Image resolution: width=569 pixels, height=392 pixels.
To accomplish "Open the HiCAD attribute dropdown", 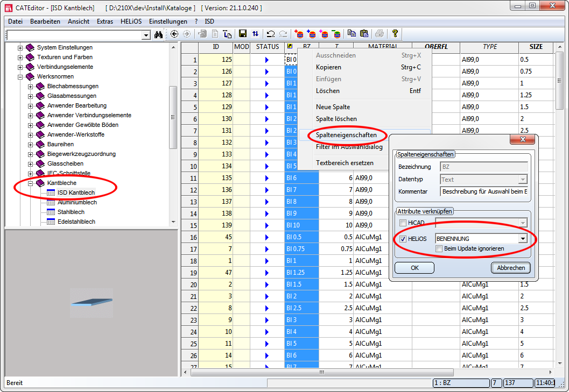I will (523, 223).
